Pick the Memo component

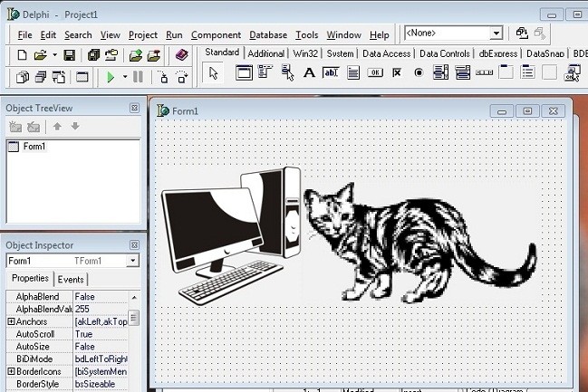click(353, 72)
